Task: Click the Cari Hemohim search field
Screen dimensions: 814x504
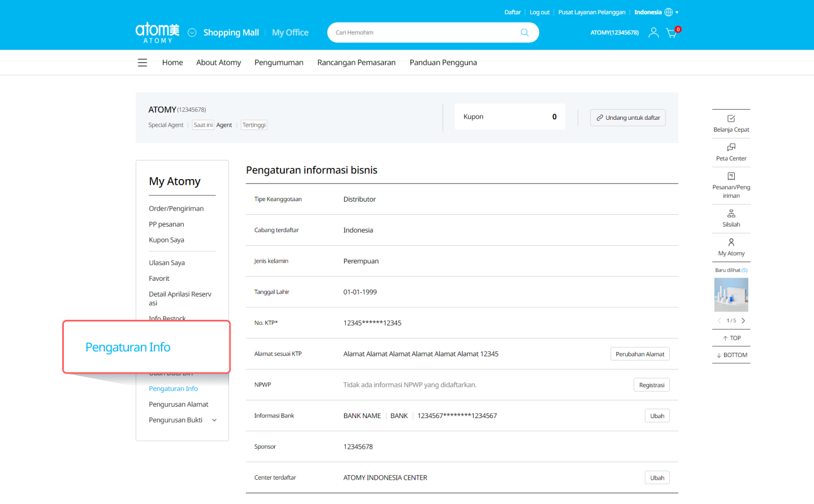Action: 424,33
